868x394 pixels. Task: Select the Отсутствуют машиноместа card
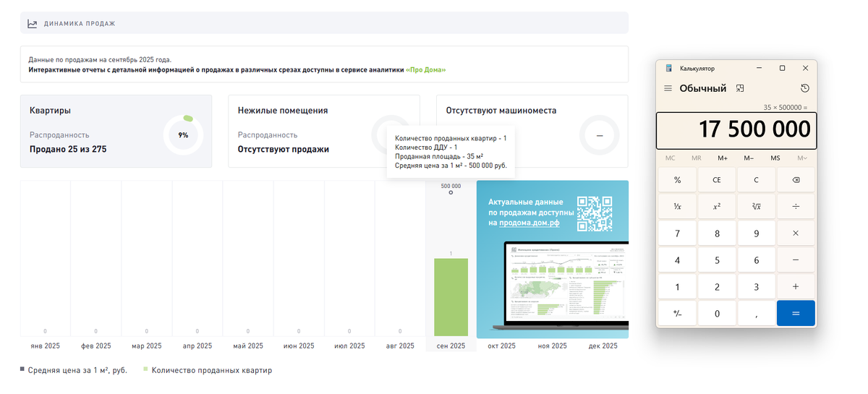(x=532, y=131)
